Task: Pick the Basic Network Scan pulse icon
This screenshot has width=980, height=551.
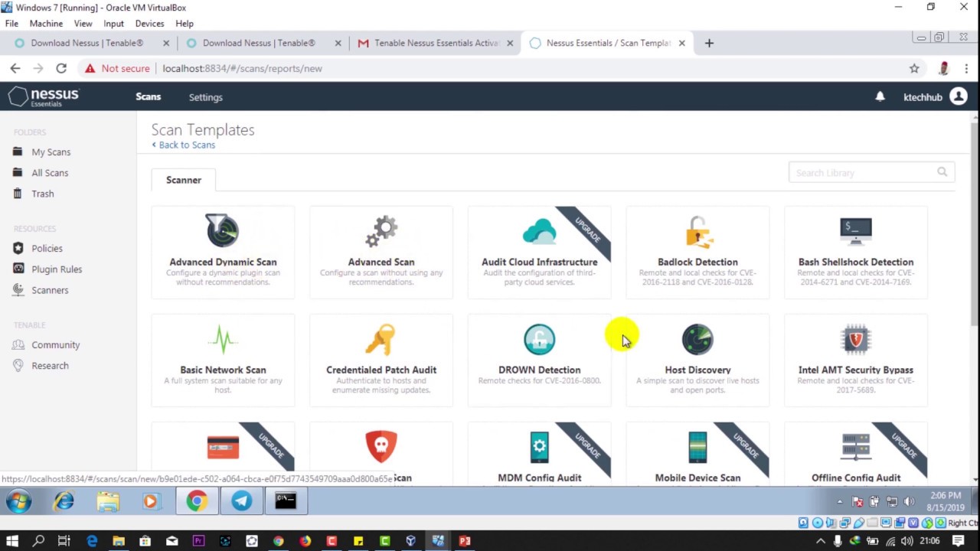Action: (x=223, y=339)
